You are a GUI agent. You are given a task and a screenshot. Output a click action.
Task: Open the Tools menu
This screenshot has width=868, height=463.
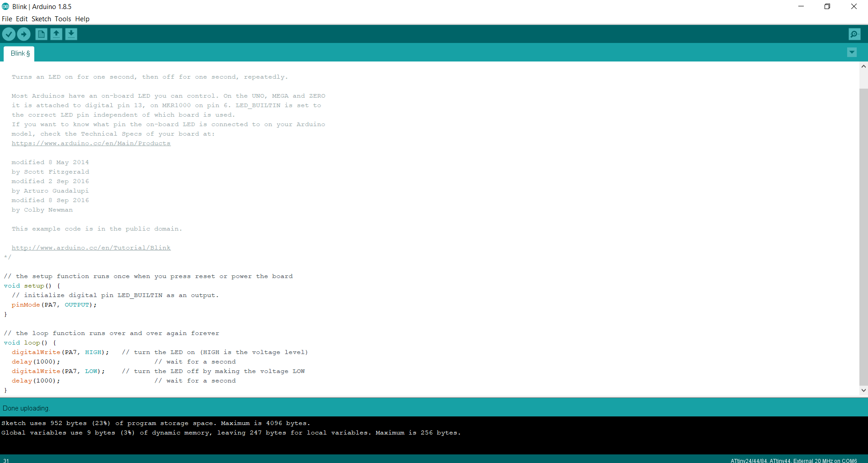pos(63,19)
